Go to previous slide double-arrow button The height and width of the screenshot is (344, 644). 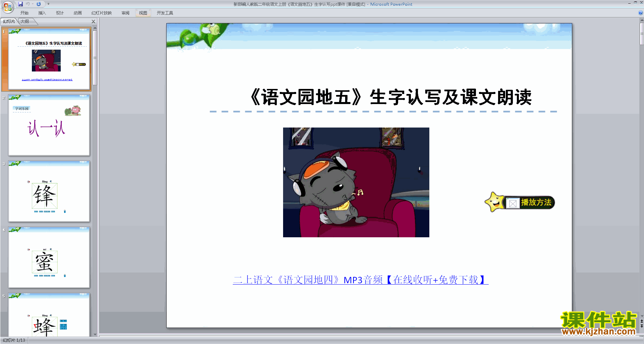pos(642,321)
